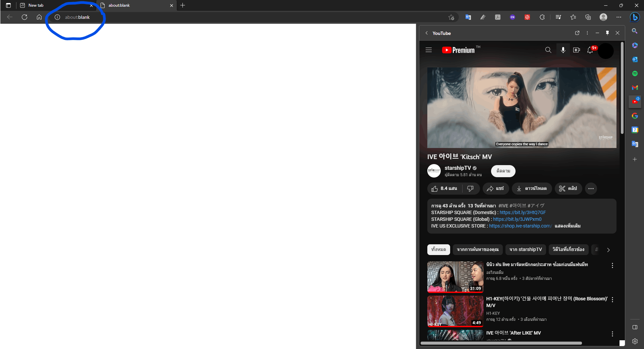
Task: Open the Favorites star list icon
Action: [x=573, y=17]
